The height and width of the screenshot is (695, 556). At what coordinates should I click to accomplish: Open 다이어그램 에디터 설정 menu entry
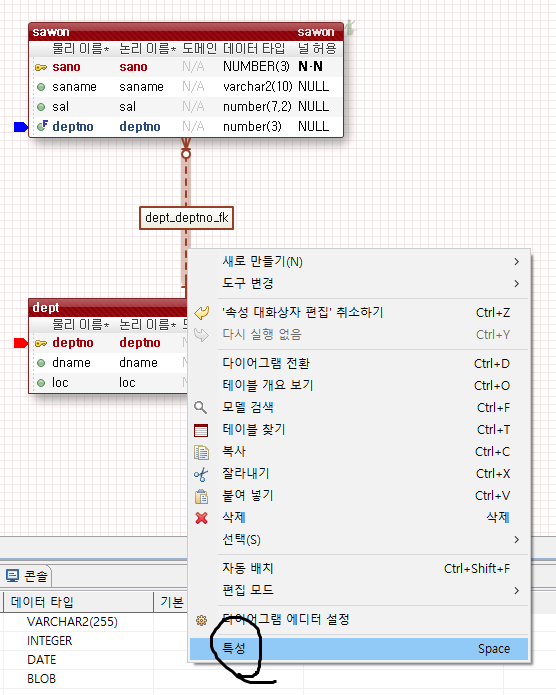click(x=359, y=620)
